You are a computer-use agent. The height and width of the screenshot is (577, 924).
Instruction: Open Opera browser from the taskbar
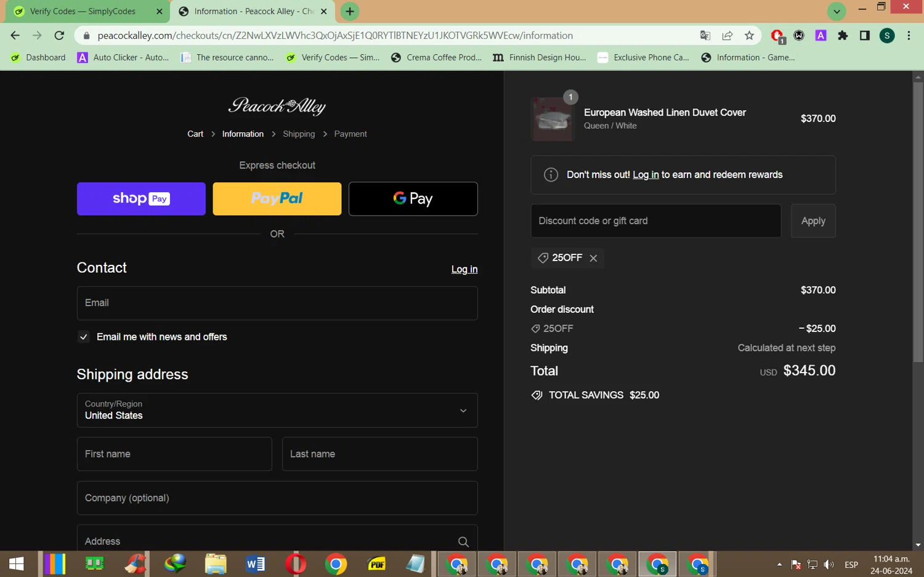tap(296, 563)
